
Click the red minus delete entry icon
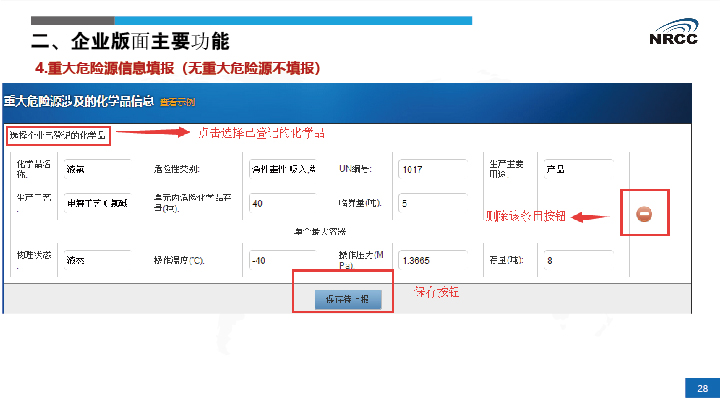[x=645, y=213]
